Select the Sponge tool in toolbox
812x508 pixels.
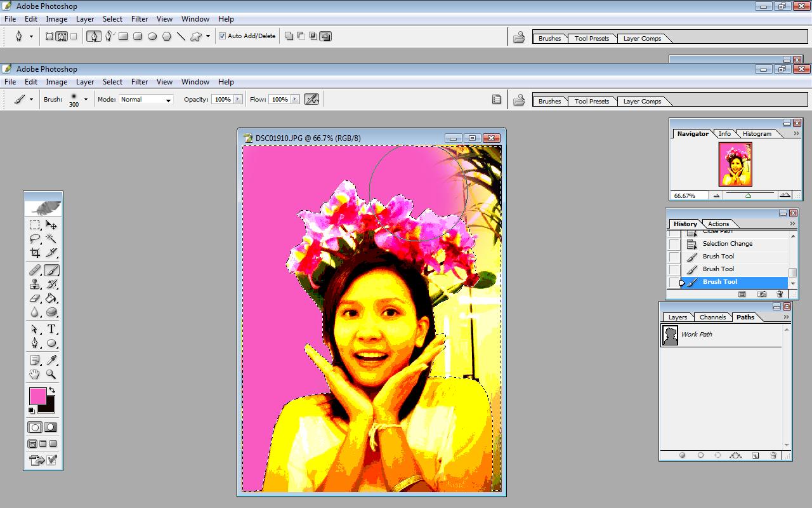coord(51,312)
